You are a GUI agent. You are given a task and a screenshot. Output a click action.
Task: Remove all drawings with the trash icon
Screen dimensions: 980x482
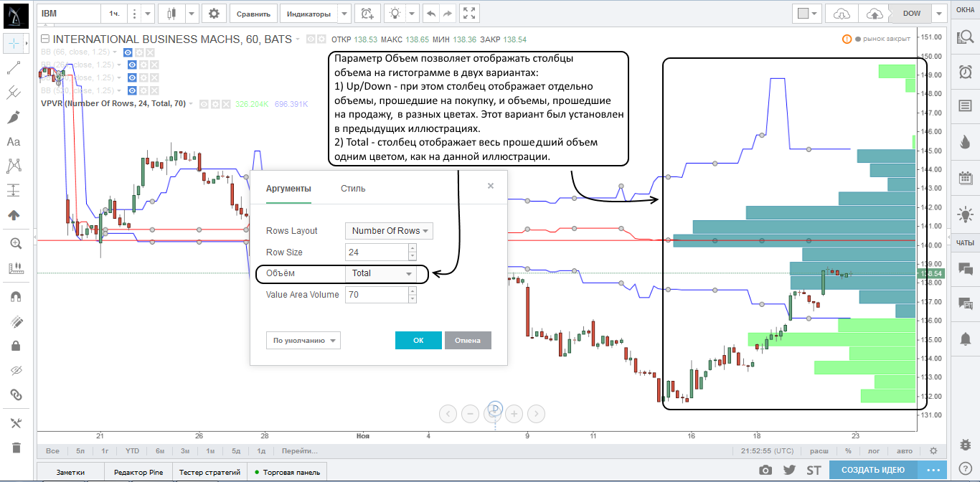(15, 448)
